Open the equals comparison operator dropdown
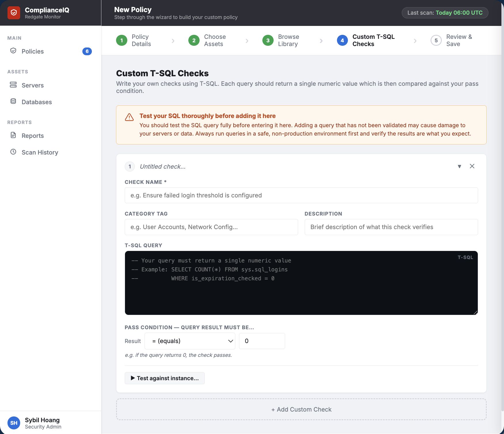504x434 pixels. coord(190,341)
